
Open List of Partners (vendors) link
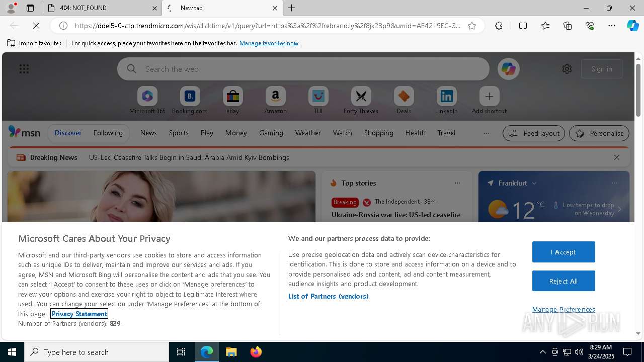coord(328,296)
